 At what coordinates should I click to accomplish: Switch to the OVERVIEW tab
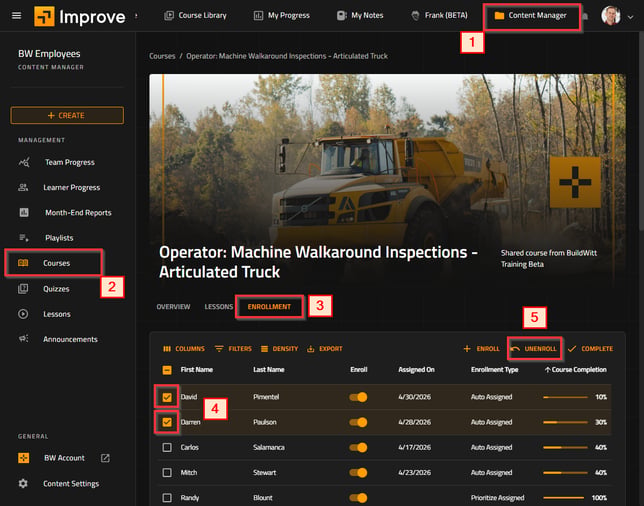(173, 307)
